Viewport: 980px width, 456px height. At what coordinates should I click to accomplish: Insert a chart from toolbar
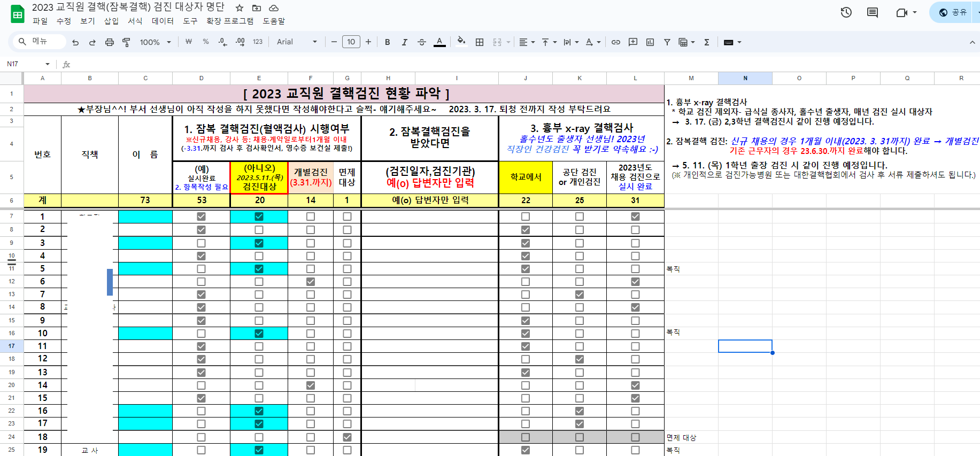(x=650, y=42)
